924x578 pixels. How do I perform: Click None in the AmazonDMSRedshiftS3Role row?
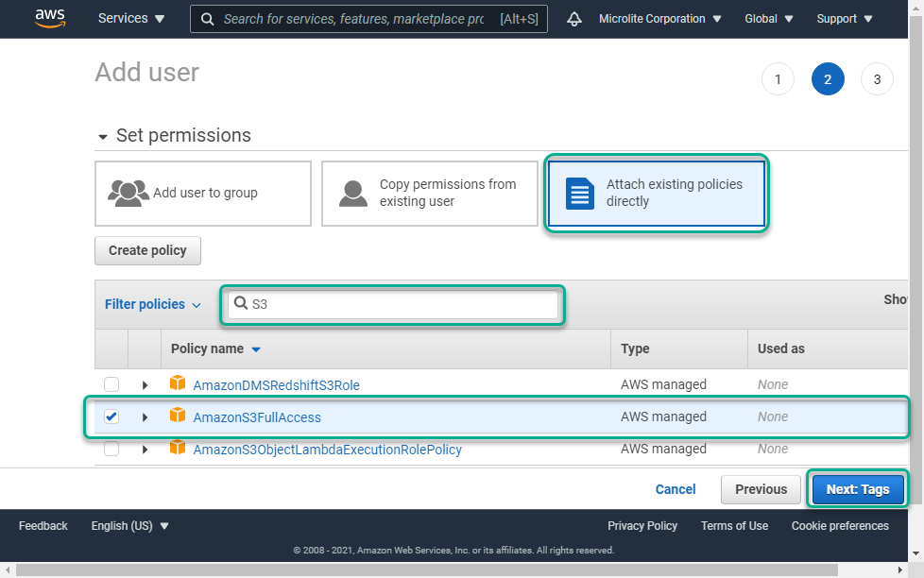click(773, 384)
